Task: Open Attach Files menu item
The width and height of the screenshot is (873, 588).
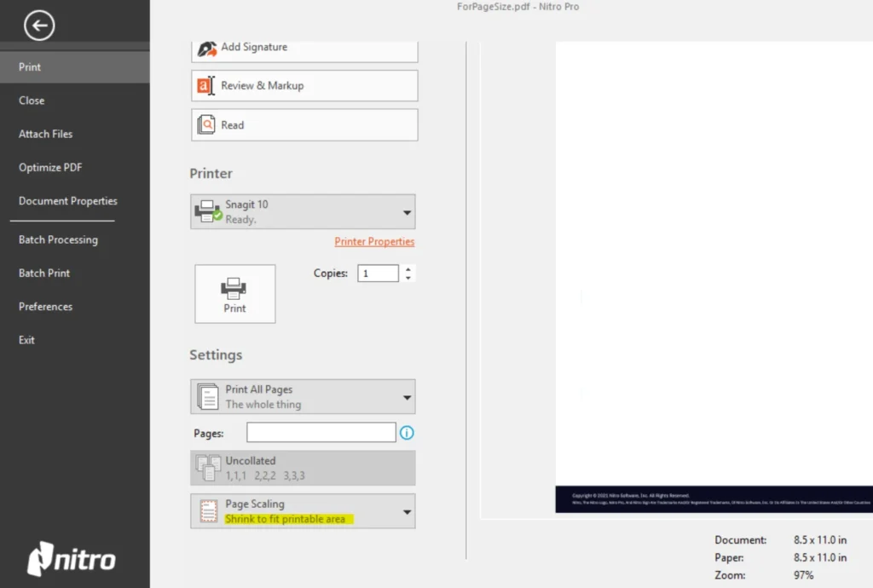Action: coord(46,134)
